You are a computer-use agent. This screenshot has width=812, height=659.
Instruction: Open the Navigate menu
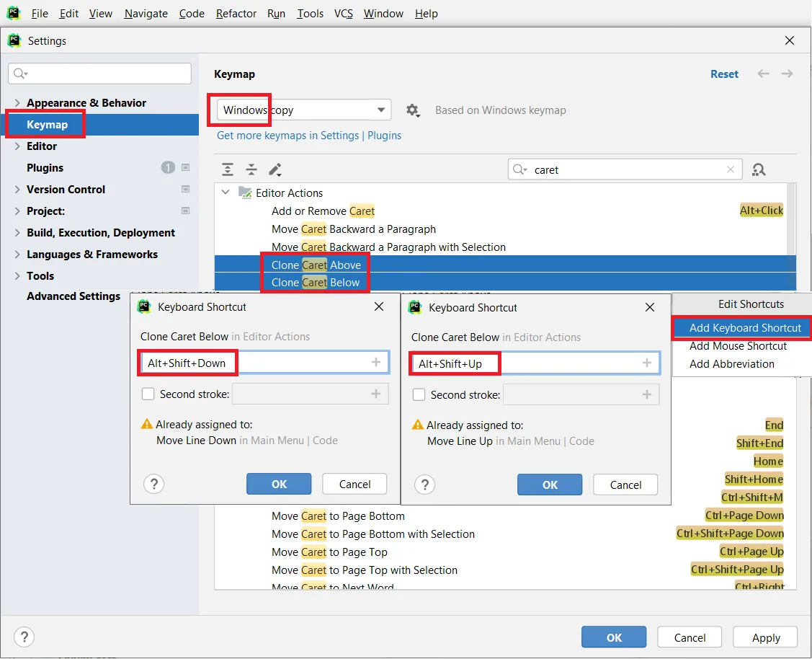146,14
